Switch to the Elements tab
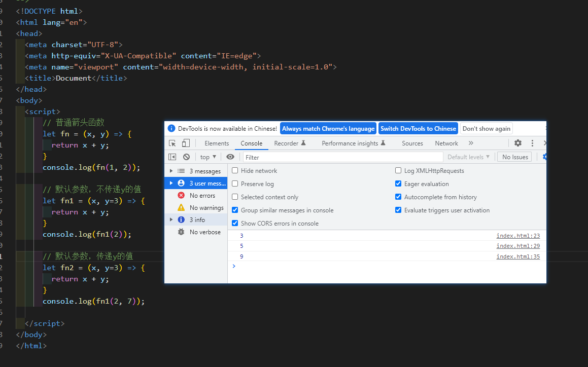The height and width of the screenshot is (367, 588). click(217, 143)
